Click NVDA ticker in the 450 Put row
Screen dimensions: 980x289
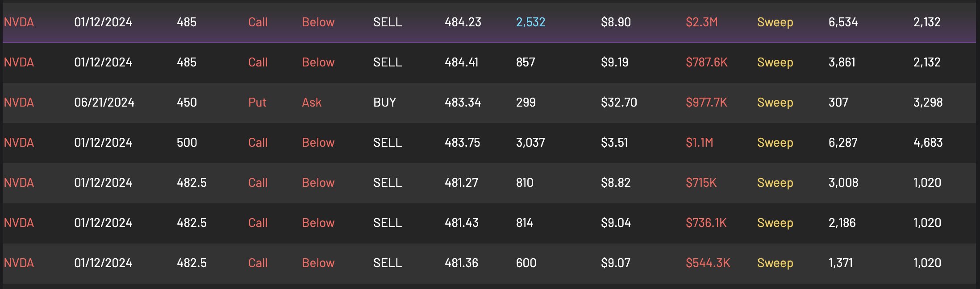(19, 103)
